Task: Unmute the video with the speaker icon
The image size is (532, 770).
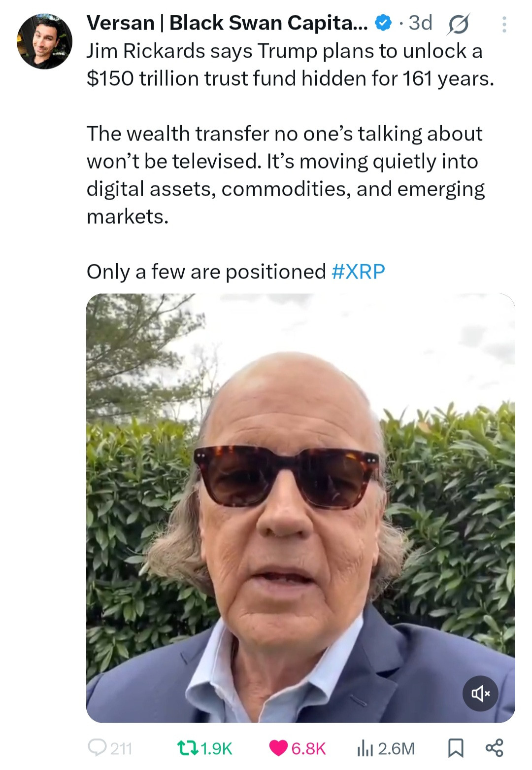Action: [x=480, y=694]
